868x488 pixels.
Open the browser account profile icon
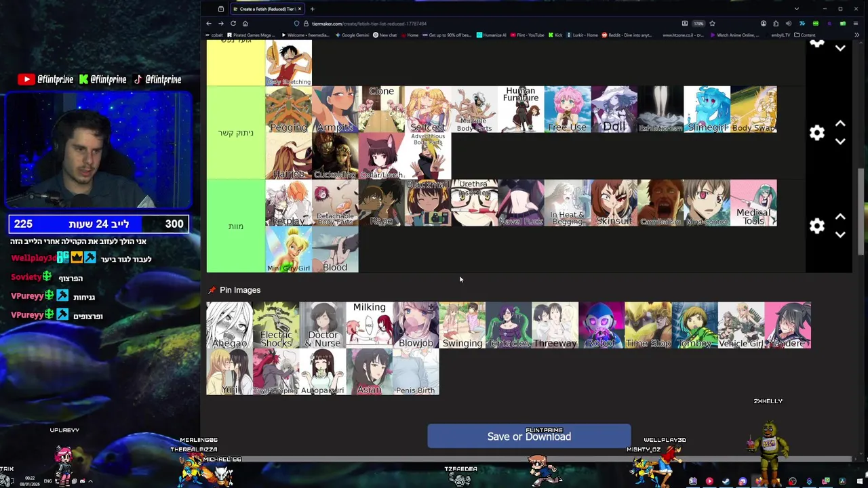pyautogui.click(x=764, y=24)
